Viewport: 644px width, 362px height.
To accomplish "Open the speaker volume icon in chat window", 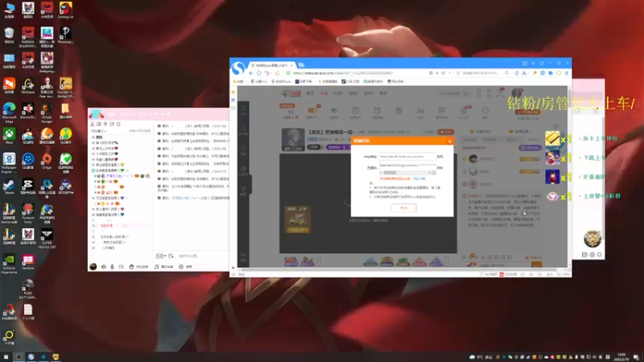I will (x=104, y=267).
